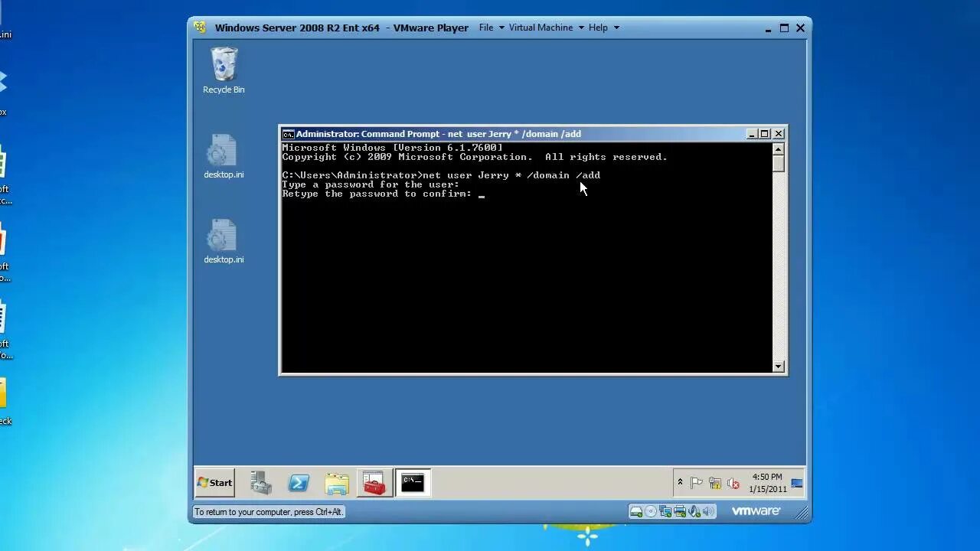Click the VMware network adapter device icon

[x=665, y=511]
